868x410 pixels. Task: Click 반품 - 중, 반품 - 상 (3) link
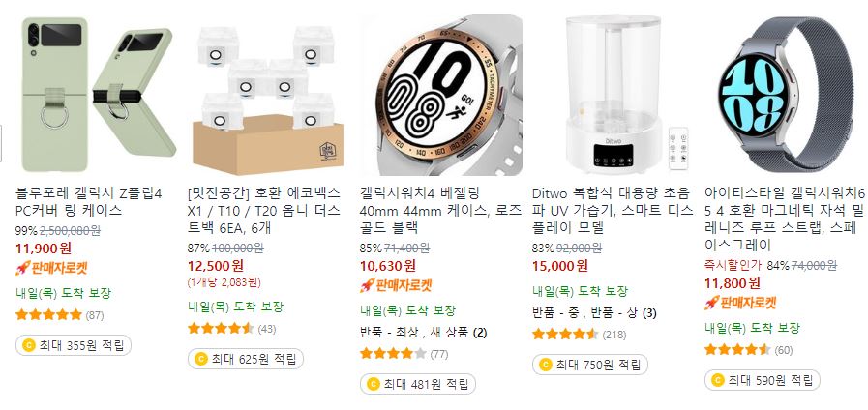(x=594, y=313)
